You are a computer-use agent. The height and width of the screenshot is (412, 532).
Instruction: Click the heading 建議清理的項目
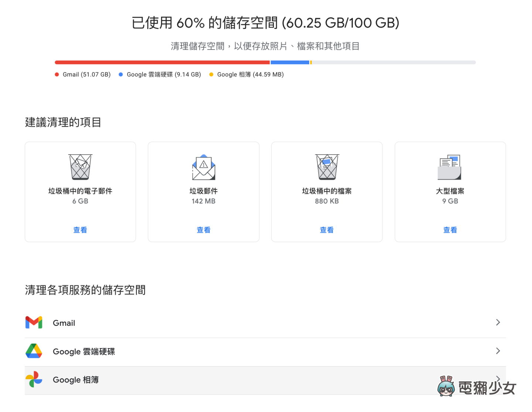tap(63, 122)
